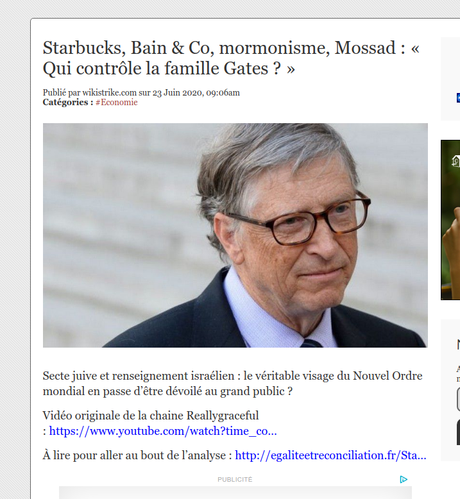Image resolution: width=460 pixels, height=499 pixels.
Task: Open the #Economie category link
Action: [116, 102]
